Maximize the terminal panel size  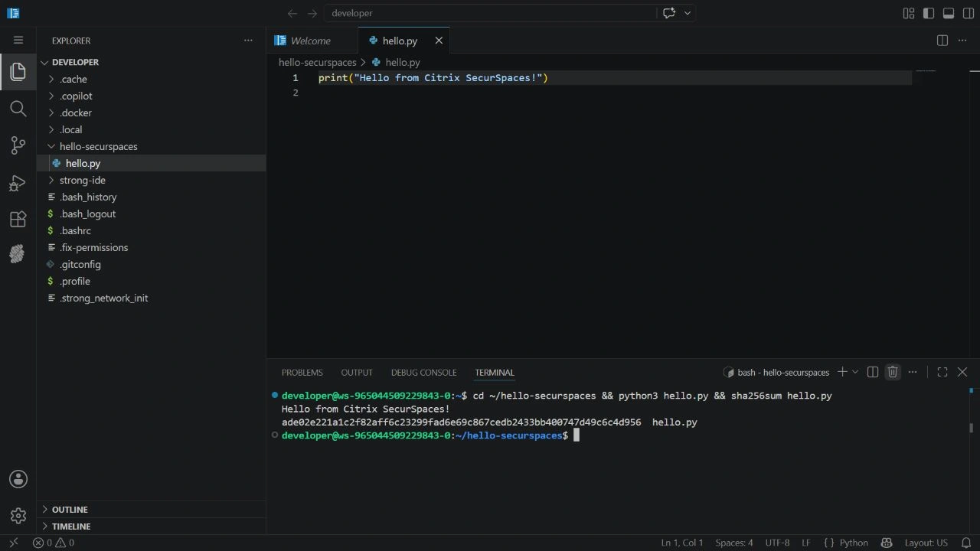(942, 372)
